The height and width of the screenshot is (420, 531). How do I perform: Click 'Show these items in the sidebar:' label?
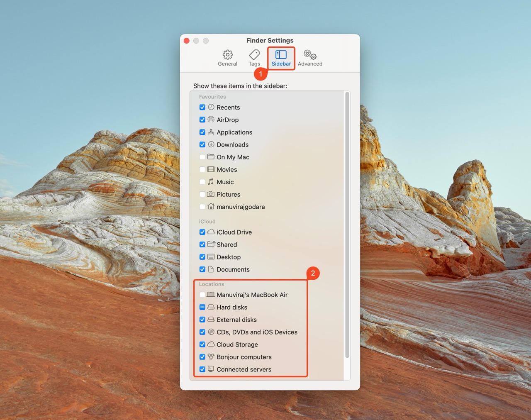tap(240, 86)
